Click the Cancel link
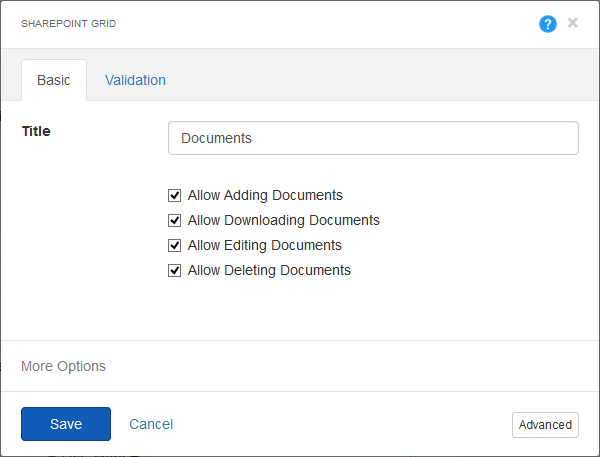 pyautogui.click(x=151, y=424)
